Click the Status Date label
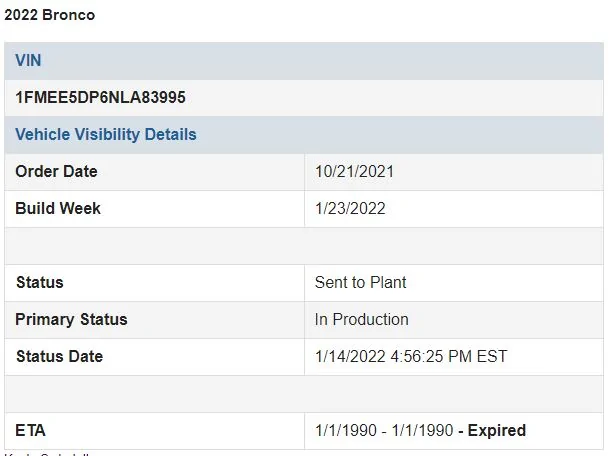The height and width of the screenshot is (456, 609). tap(59, 356)
